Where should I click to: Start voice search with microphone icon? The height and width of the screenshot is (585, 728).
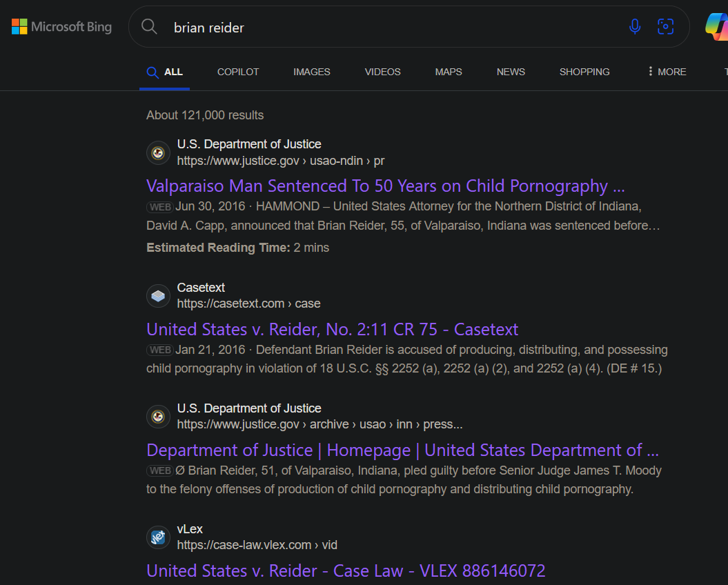(x=635, y=26)
